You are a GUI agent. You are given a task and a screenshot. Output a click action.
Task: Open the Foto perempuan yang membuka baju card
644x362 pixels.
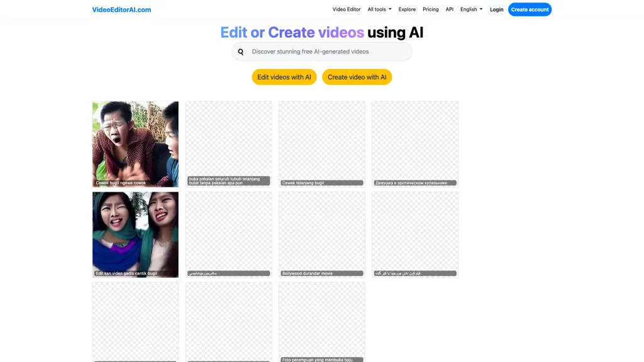point(322,322)
